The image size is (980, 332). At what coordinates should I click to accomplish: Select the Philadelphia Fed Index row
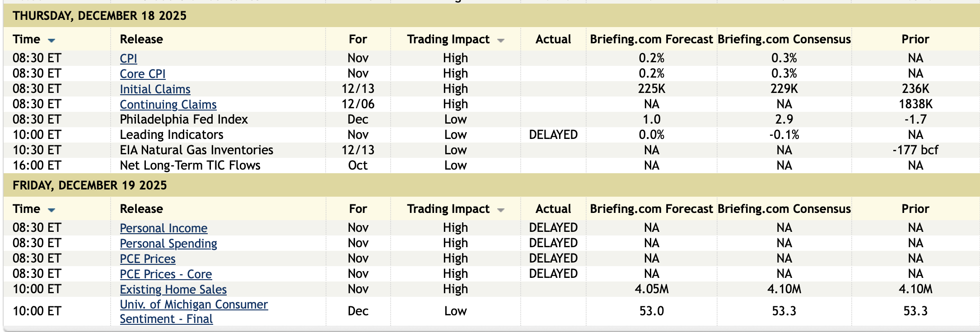[184, 120]
